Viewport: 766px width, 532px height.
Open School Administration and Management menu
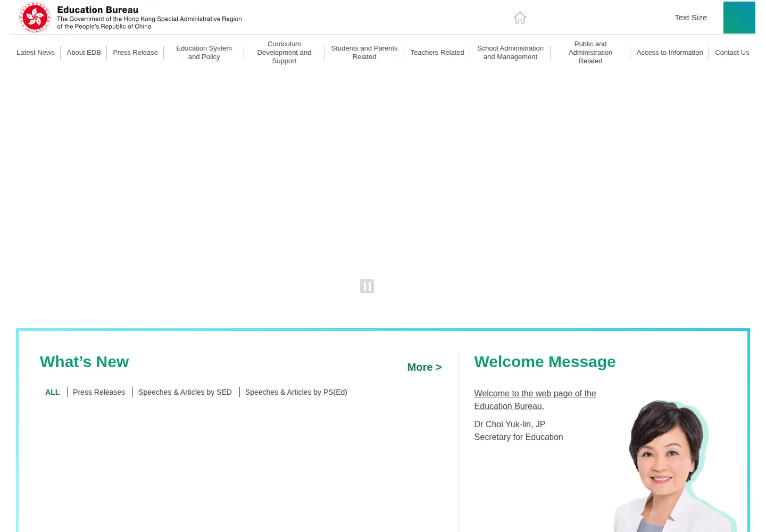510,53
